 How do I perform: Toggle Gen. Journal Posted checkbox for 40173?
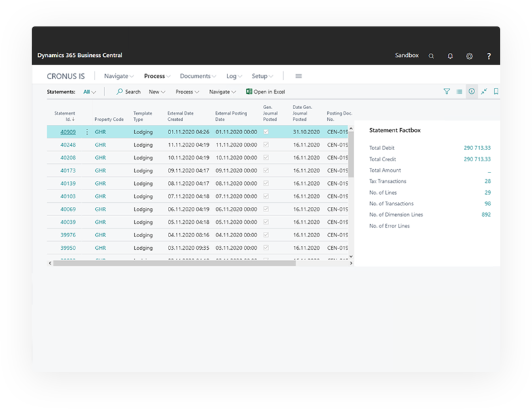[x=266, y=170]
